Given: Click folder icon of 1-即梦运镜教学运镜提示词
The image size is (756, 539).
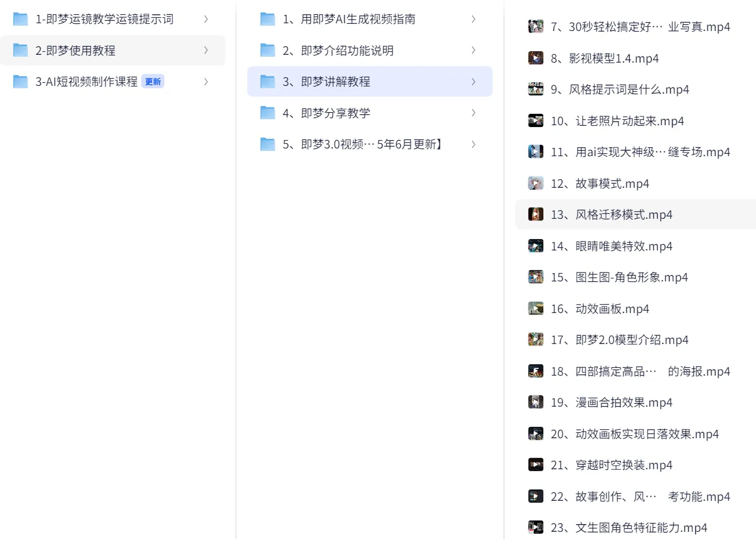Looking at the screenshot, I should [x=21, y=19].
